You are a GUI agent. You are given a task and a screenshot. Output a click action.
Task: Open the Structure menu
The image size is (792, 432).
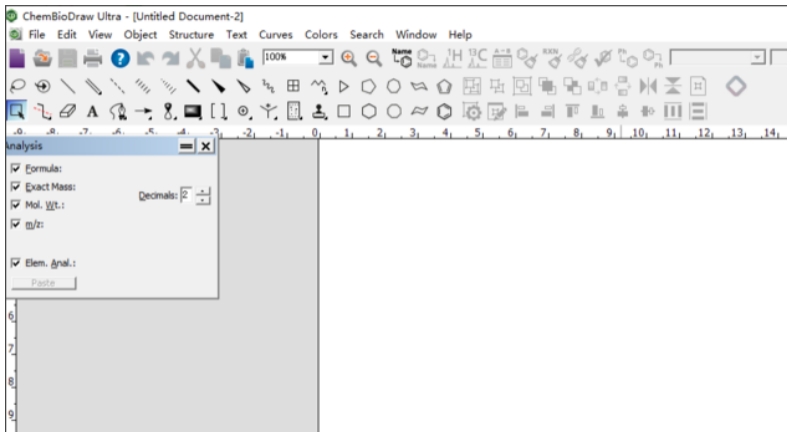click(191, 34)
